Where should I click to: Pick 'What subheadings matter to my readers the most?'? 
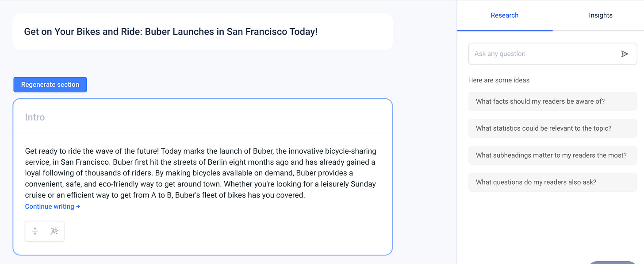click(x=552, y=155)
